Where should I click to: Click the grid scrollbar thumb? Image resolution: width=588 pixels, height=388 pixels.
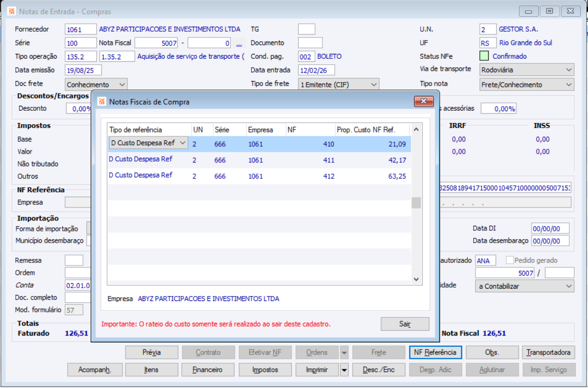click(416, 203)
